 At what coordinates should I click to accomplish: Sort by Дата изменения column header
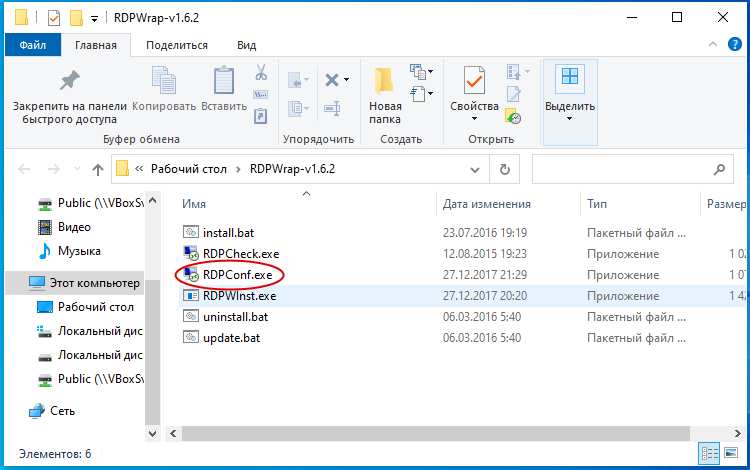[x=486, y=204]
